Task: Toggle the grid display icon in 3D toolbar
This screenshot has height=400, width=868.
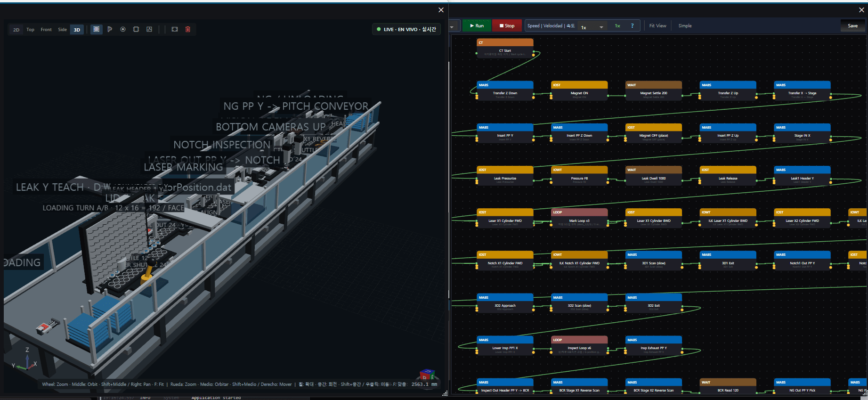Action: pyautogui.click(x=96, y=29)
